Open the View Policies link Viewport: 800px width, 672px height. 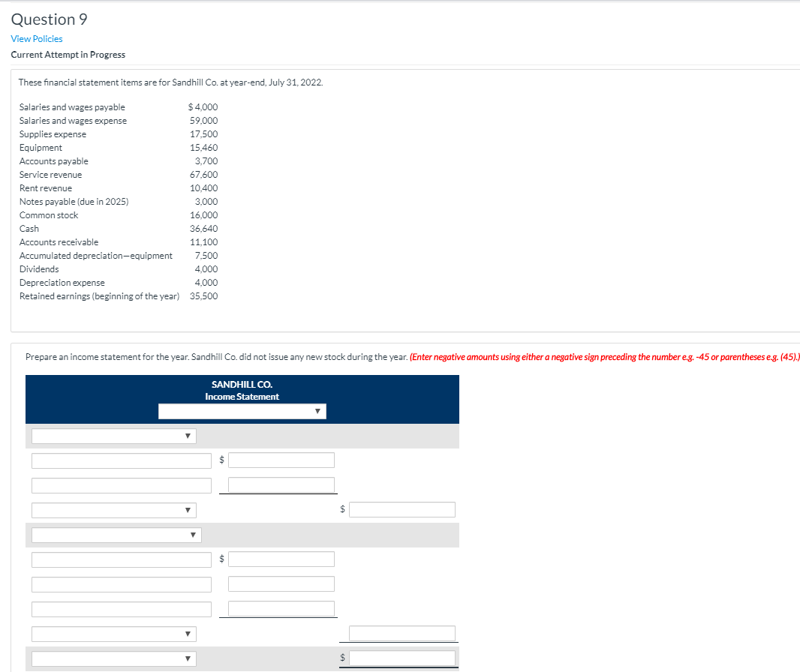pos(36,38)
